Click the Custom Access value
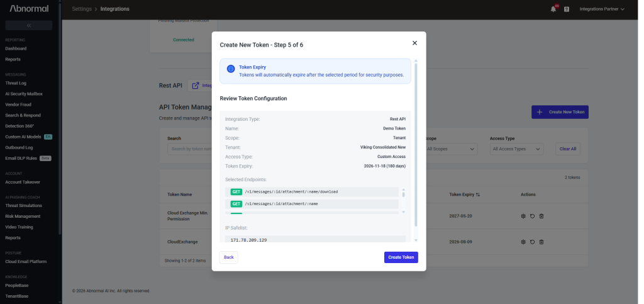Viewport: 644px width, 304px height. click(x=391, y=157)
